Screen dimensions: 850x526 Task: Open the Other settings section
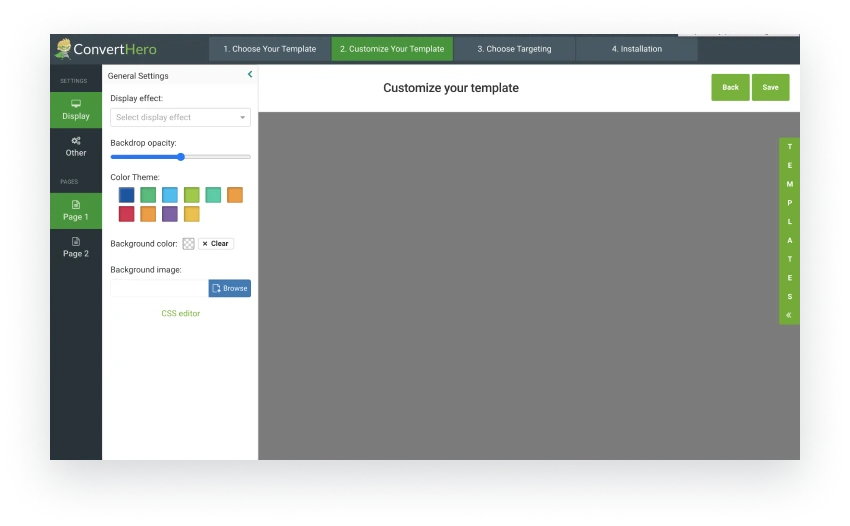[76, 147]
